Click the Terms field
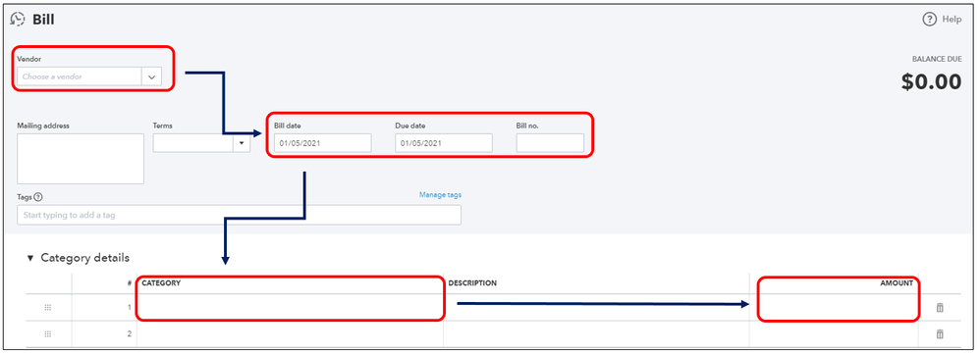Screen dimensions: 980x355 click(193, 143)
